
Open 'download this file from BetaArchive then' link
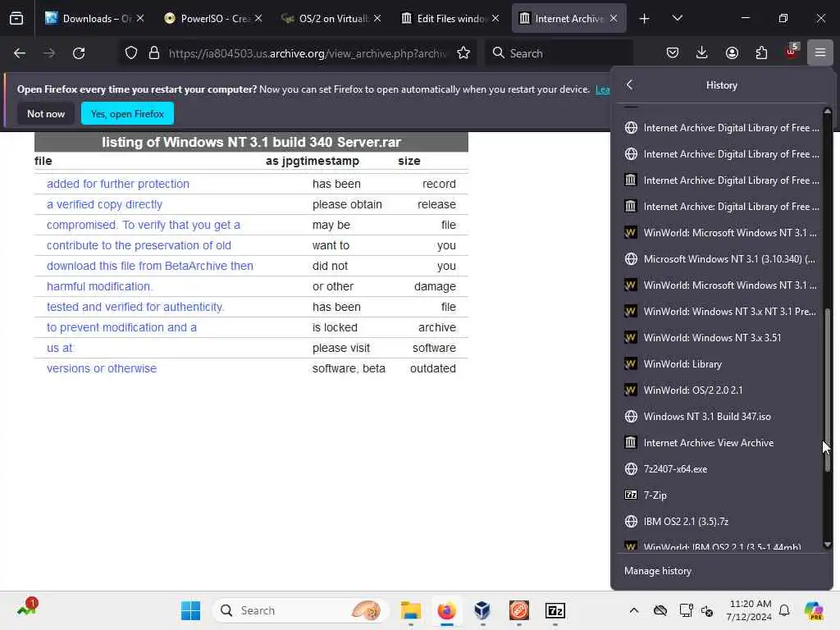pyautogui.click(x=150, y=266)
